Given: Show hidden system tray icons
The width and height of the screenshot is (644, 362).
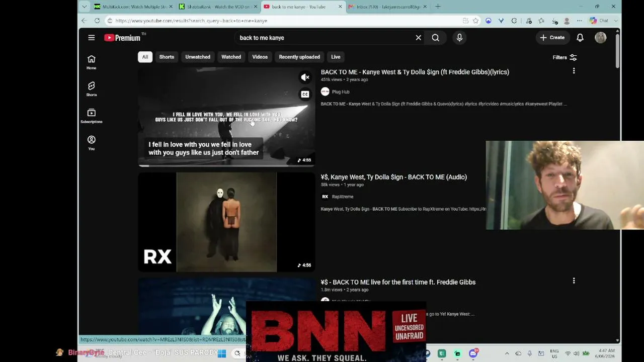Looking at the screenshot, I should 507,353.
